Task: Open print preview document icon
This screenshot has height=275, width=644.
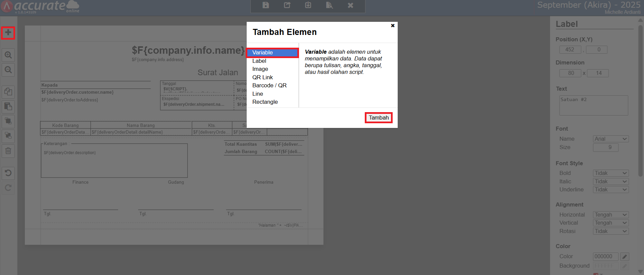Action: [329, 5]
